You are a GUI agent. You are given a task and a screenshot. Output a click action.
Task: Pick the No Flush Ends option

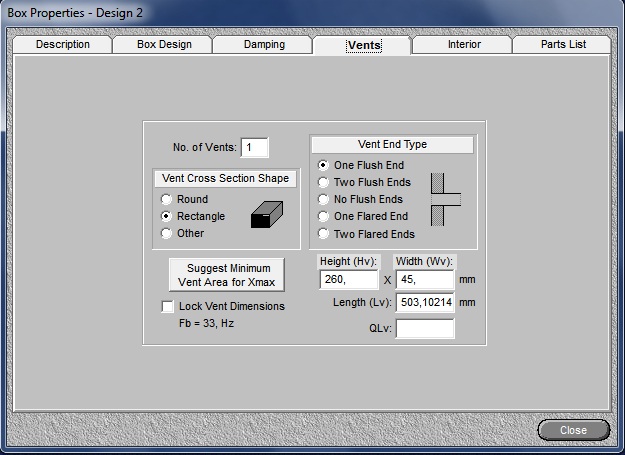[x=323, y=199]
